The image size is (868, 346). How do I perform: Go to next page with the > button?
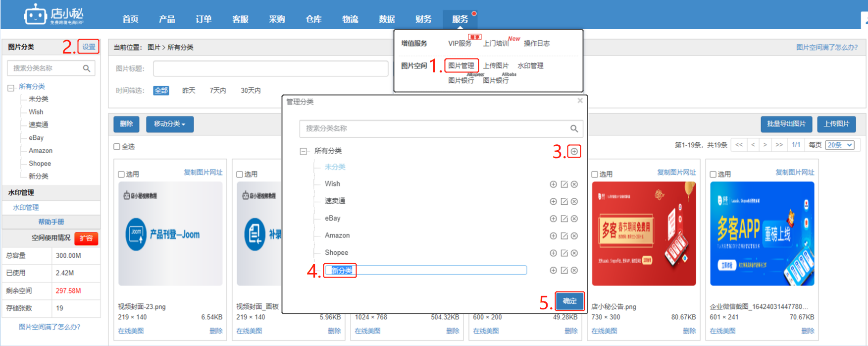tap(765, 145)
